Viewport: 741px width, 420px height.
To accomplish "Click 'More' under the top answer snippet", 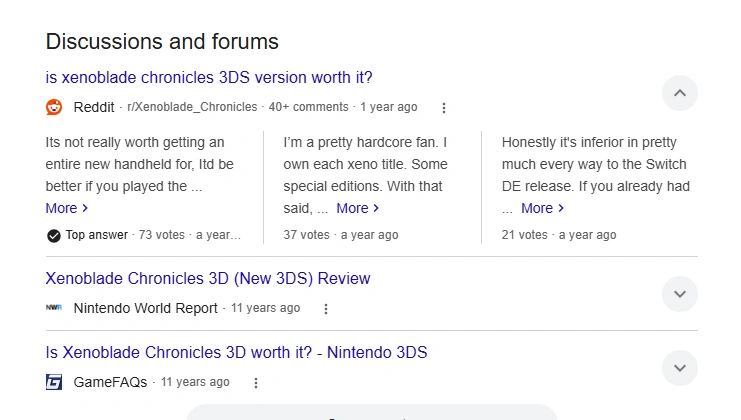I will tap(67, 208).
